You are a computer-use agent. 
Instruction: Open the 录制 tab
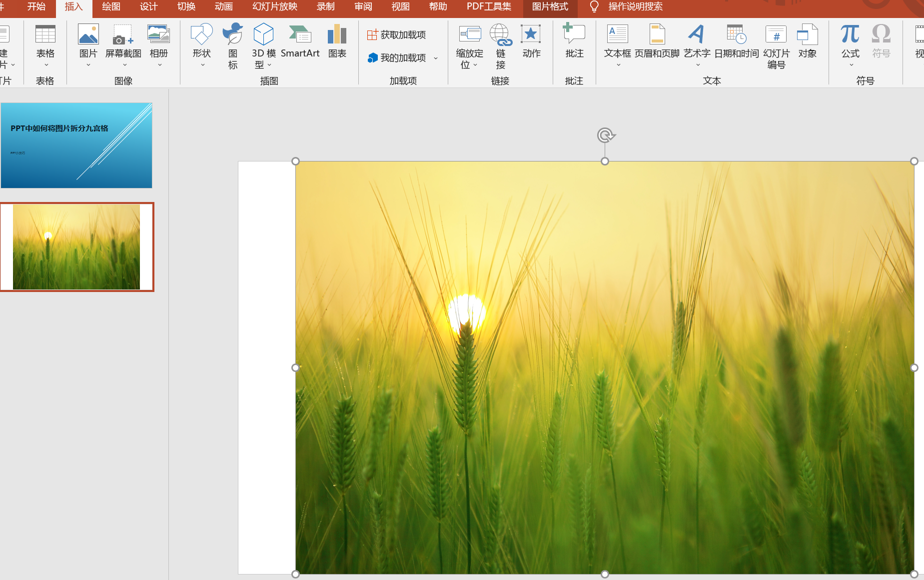tap(326, 6)
